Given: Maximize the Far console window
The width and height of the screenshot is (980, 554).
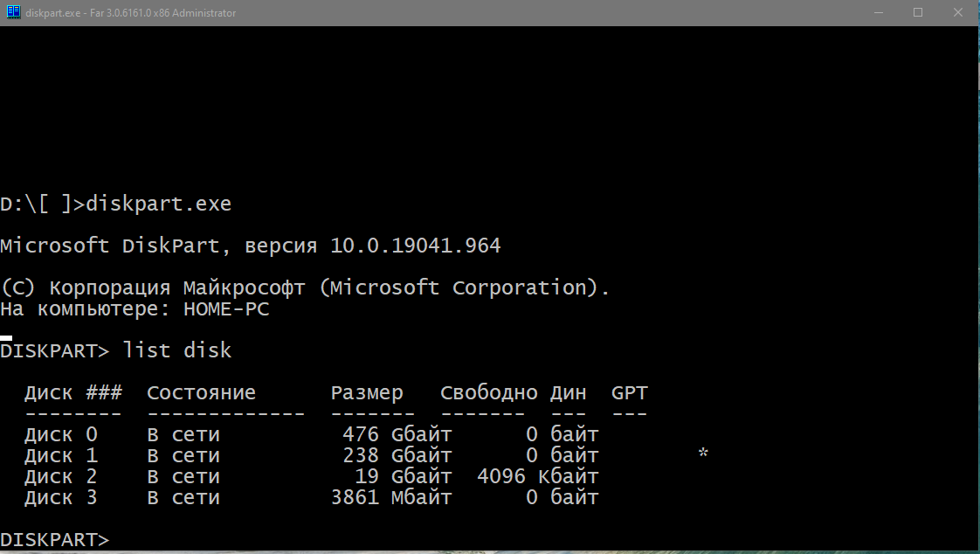Looking at the screenshot, I should 918,12.
